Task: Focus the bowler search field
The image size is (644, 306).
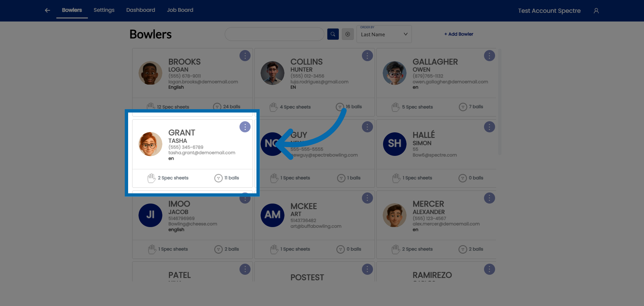Action: pos(274,34)
